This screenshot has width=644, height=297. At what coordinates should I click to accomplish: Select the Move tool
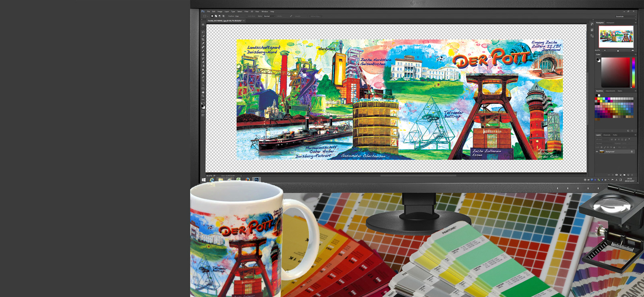(x=203, y=25)
